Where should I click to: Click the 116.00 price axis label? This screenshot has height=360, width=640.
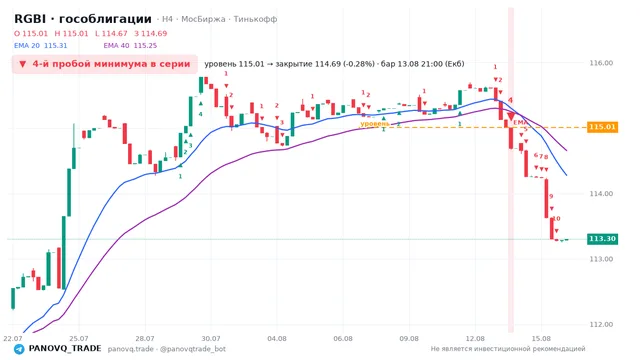[601, 63]
